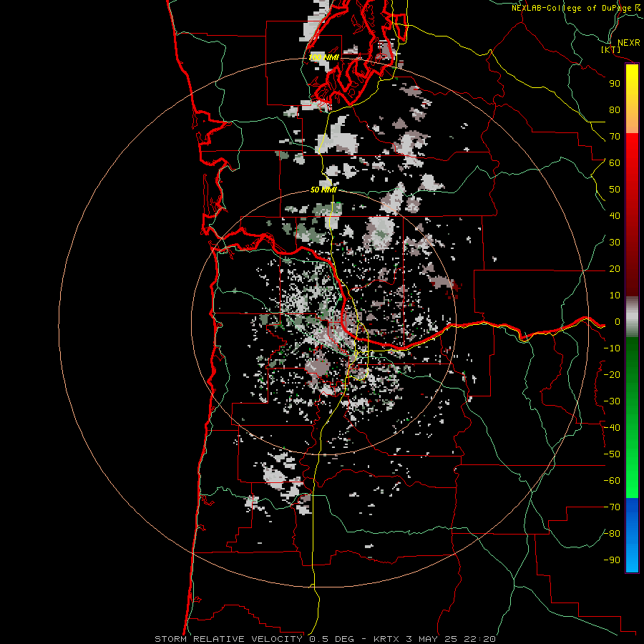Click the -30 scale value
The width and height of the screenshot is (644, 644).
pos(612,401)
